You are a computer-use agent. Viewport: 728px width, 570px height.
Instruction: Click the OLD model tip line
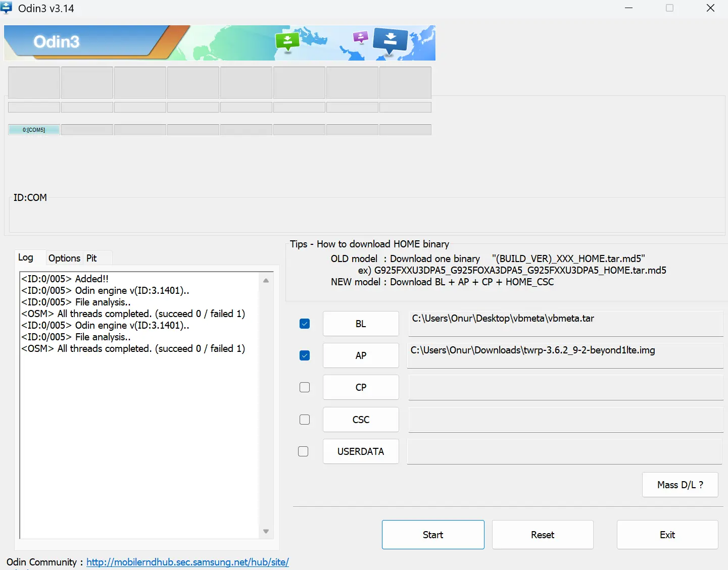(x=488, y=258)
